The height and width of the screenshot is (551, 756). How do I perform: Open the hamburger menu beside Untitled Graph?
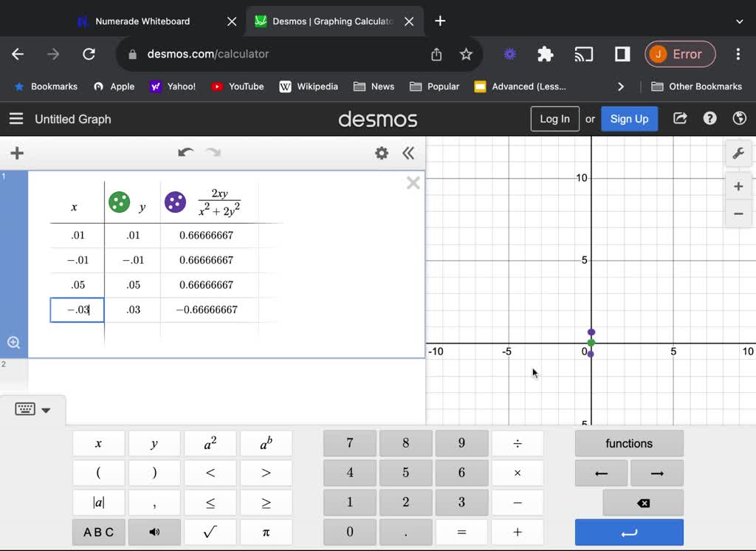click(x=16, y=119)
